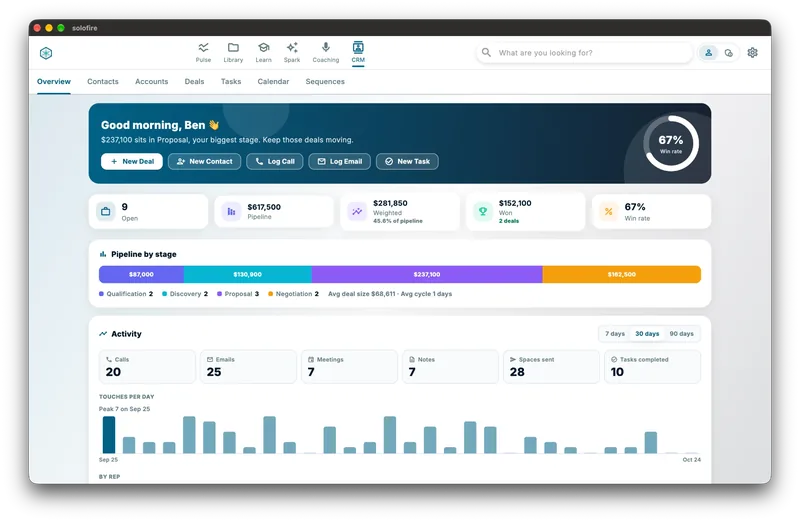Click the send arrow icon in Spaces sent tile
Screen dimensions: 800x522
(513, 359)
